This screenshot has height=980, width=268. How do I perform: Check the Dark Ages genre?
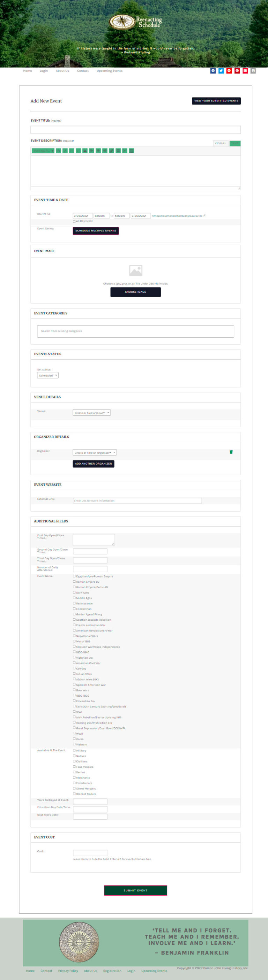tap(74, 592)
